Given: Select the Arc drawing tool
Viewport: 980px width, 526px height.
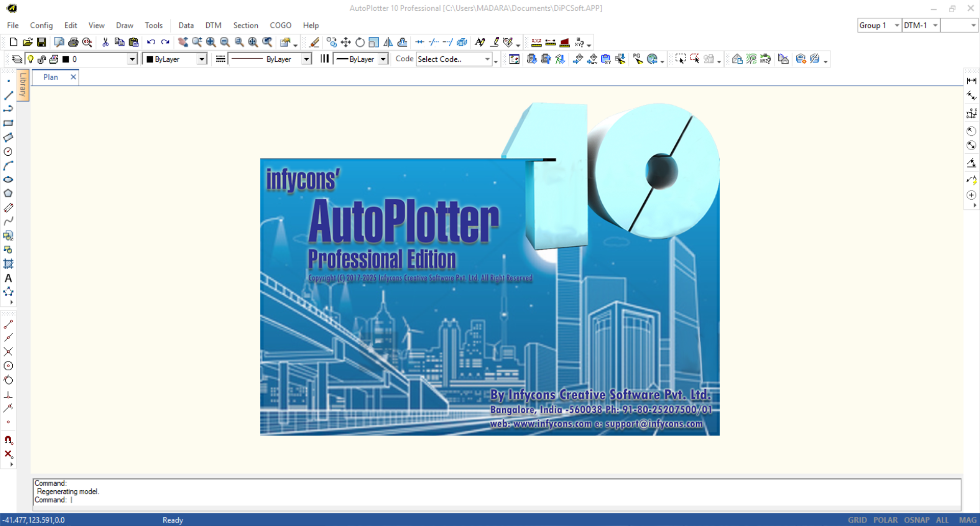Looking at the screenshot, I should 8,165.
